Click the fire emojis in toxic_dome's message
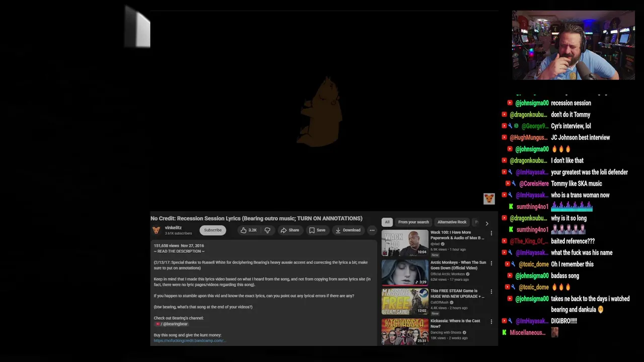 point(560,287)
